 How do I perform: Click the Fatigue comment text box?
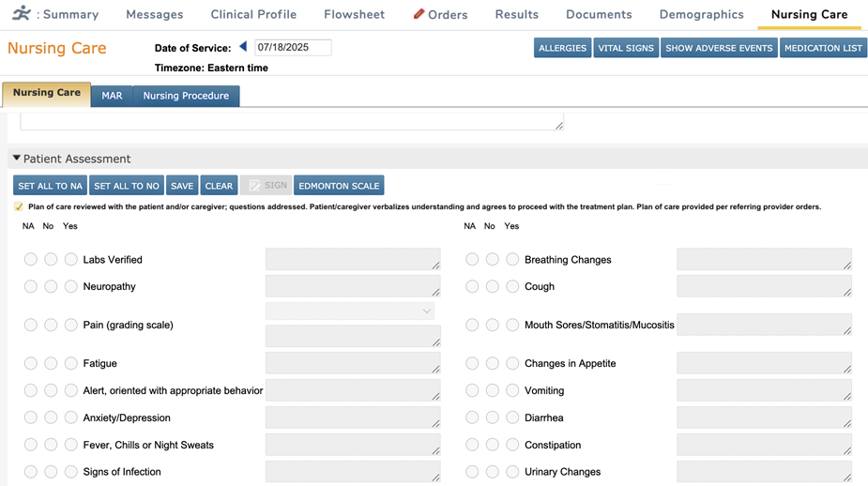353,363
